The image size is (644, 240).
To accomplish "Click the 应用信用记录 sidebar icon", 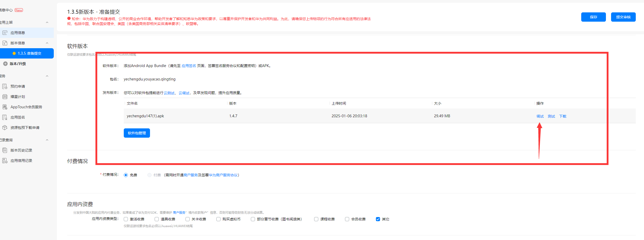I will click(5, 161).
